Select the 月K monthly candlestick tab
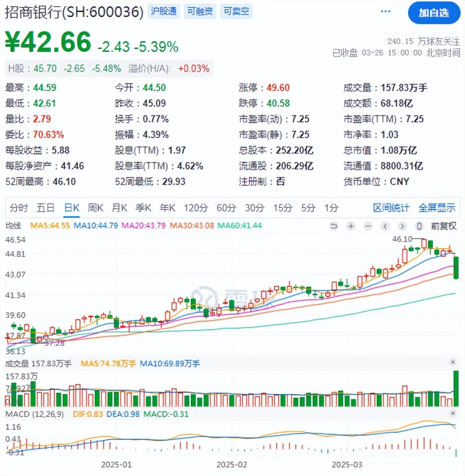The height and width of the screenshot is (476, 465). pyautogui.click(x=120, y=208)
